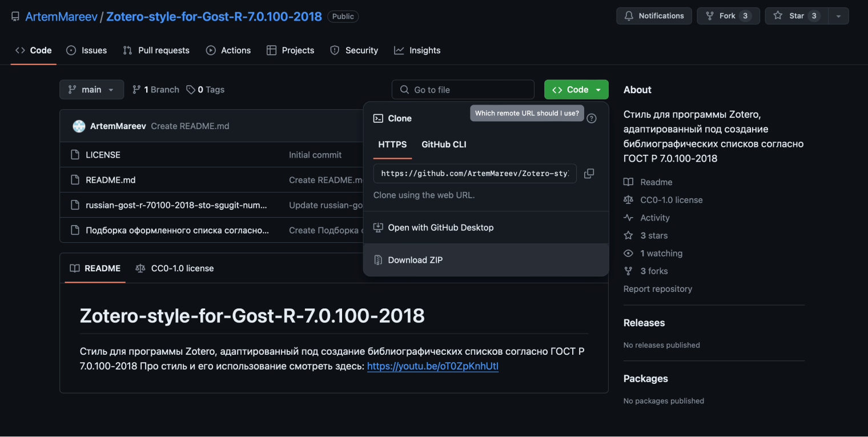This screenshot has width=868, height=437.
Task: Click the Clone terminal icon
Action: point(378,118)
